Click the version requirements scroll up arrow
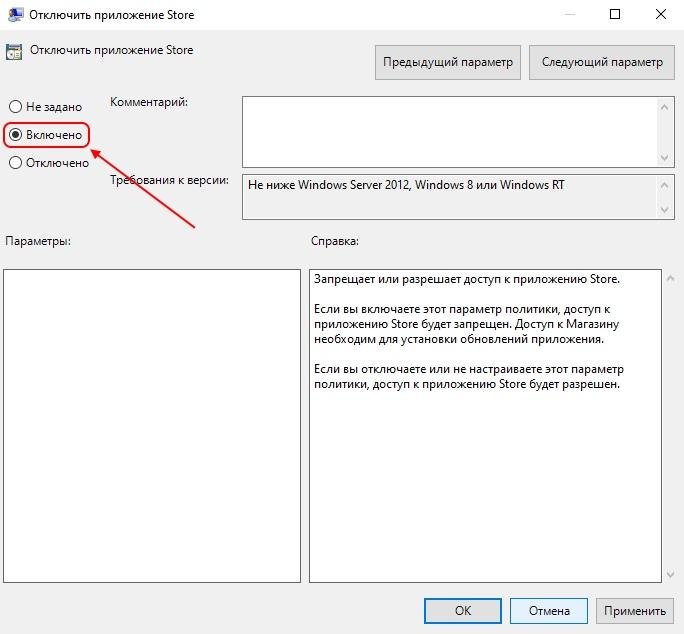684x634 pixels. (x=664, y=185)
